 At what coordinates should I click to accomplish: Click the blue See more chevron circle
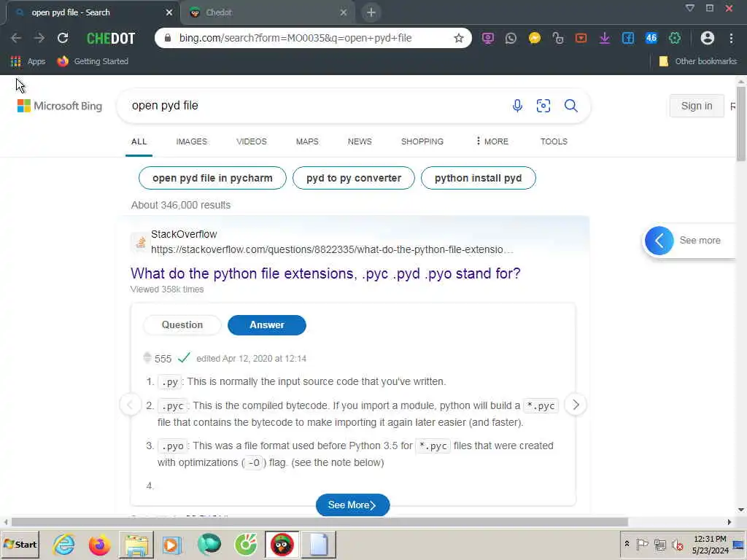pyautogui.click(x=659, y=241)
